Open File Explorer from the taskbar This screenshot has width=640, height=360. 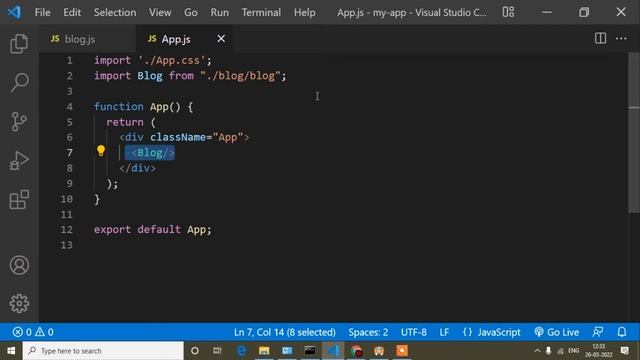(x=264, y=351)
